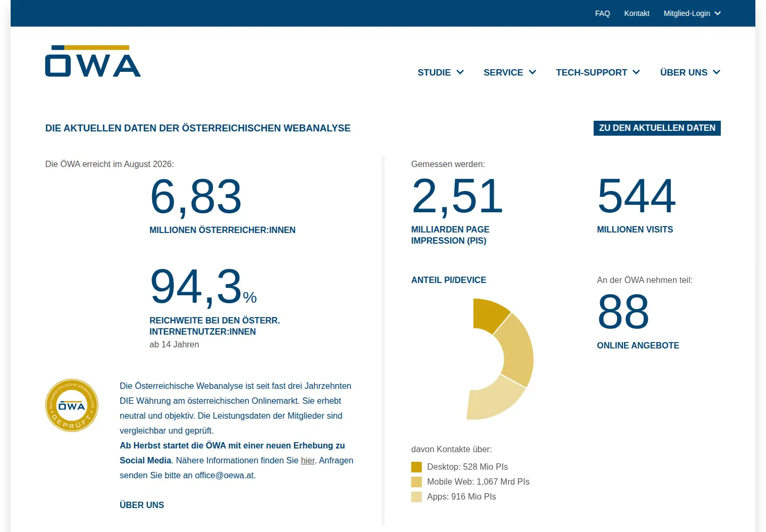
Task: Click the ÖWA logo in the header
Action: pyautogui.click(x=93, y=61)
